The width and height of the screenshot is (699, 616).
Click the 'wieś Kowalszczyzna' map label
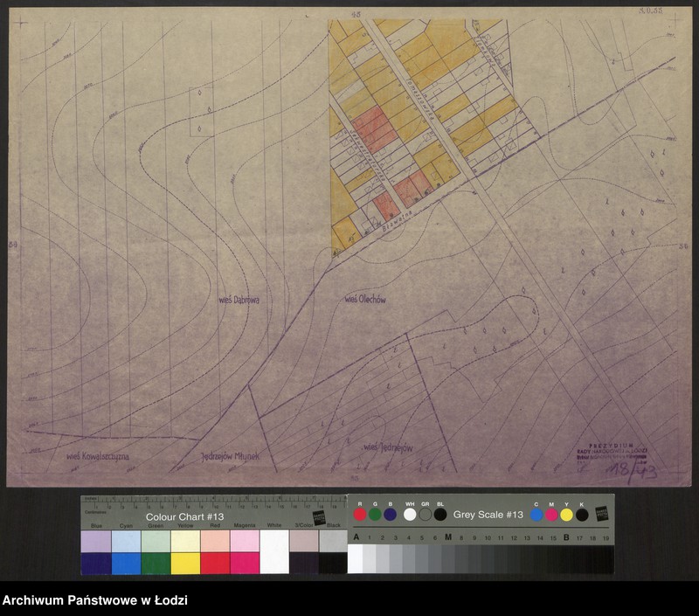[98, 456]
